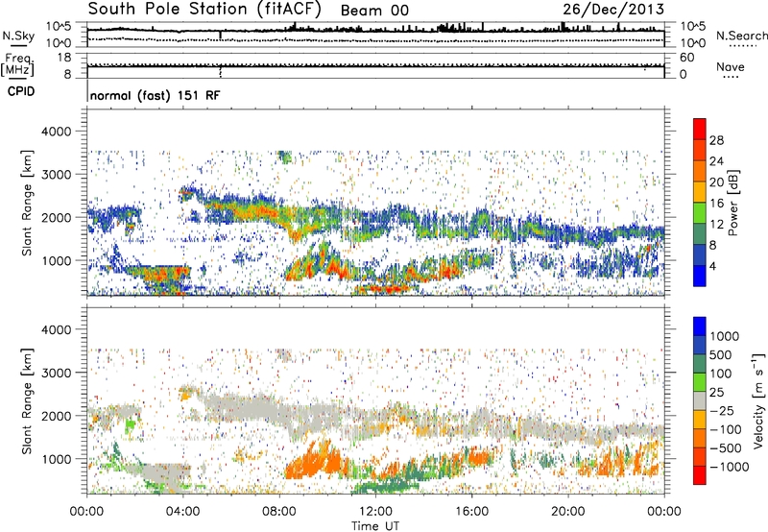Click the 4000 tick in Velocity panel
The image size is (768, 532).
56,329
